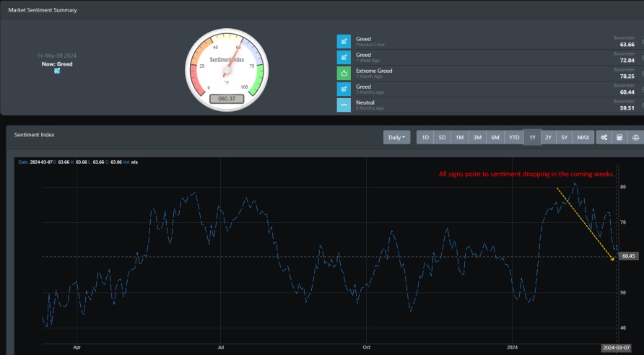Click the Apr label on the chart x-axis

(77, 347)
